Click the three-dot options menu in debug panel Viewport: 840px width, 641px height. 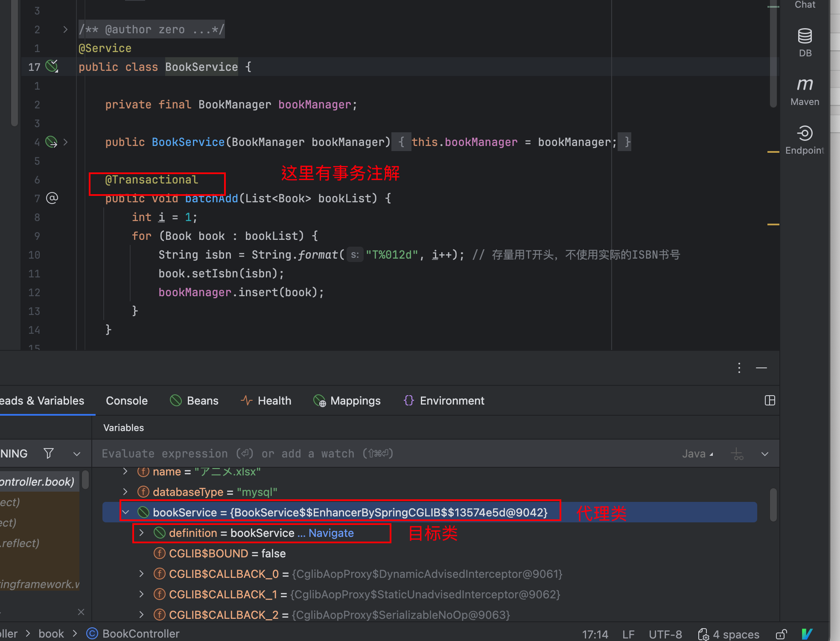(739, 368)
